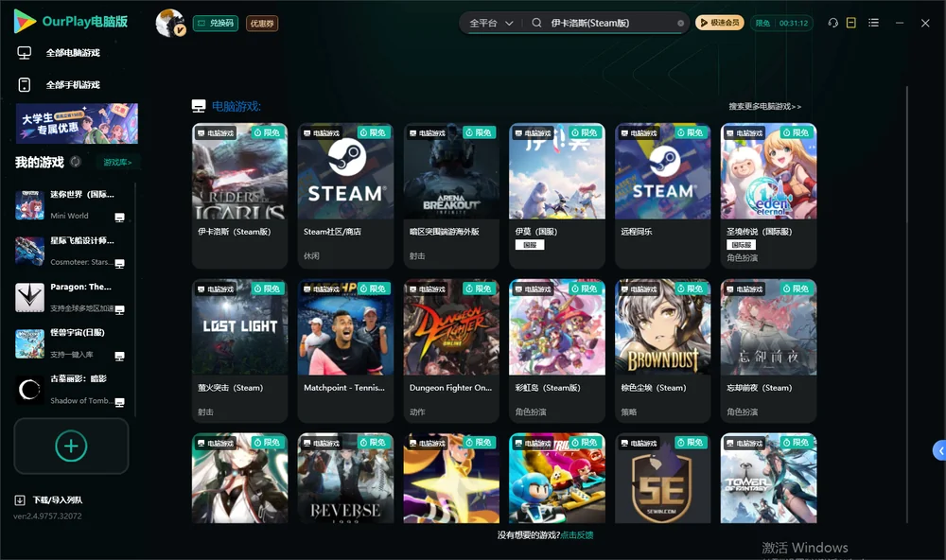The height and width of the screenshot is (560, 946).
Task: Open the 游戏库> link
Action: 117,162
